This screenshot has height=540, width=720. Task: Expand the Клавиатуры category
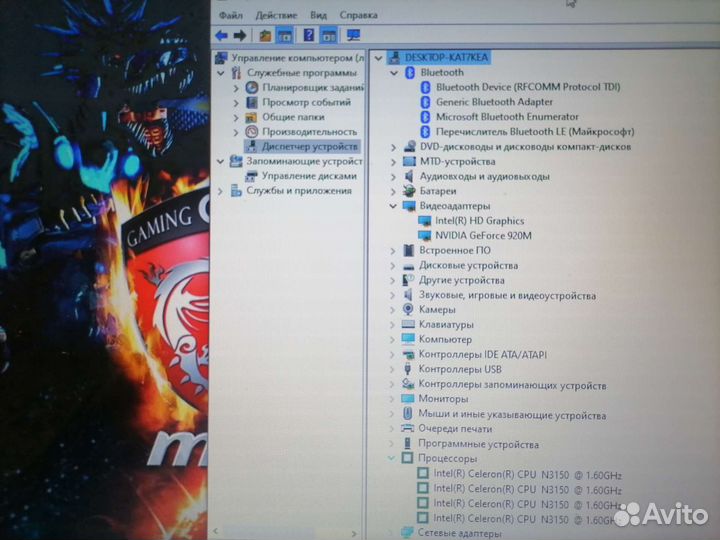(393, 325)
